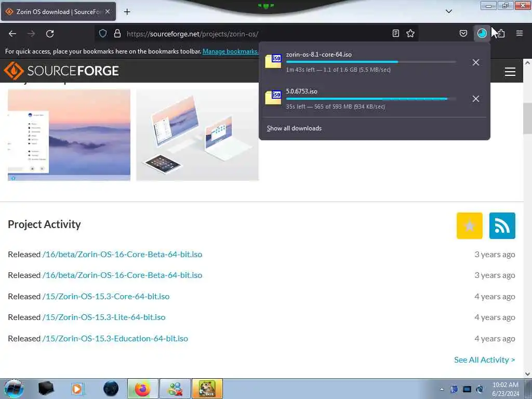Open the Windows Start menu

14,389
